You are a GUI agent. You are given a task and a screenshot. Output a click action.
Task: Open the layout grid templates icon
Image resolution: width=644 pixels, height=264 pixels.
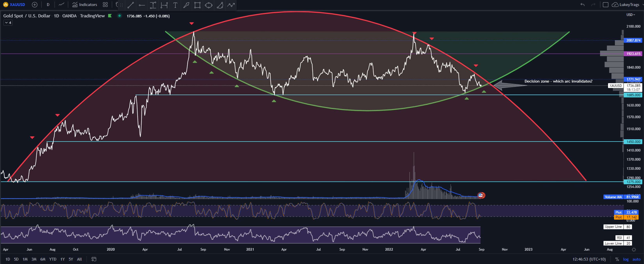(105, 5)
